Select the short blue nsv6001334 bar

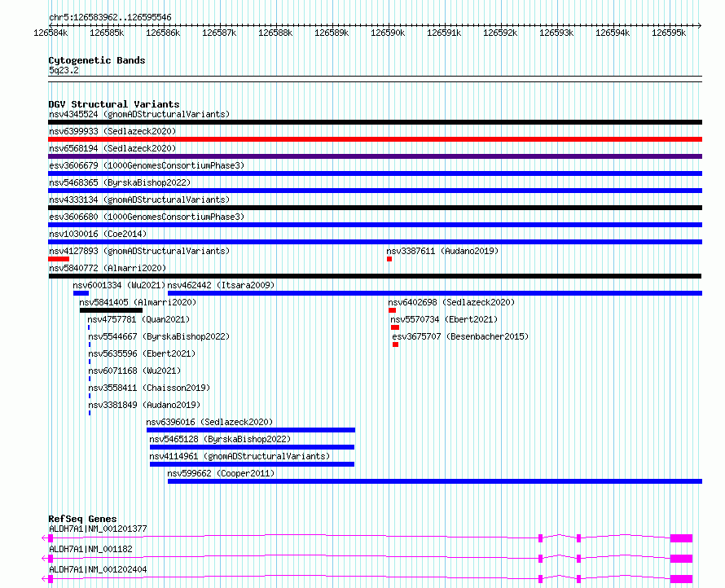point(81,293)
